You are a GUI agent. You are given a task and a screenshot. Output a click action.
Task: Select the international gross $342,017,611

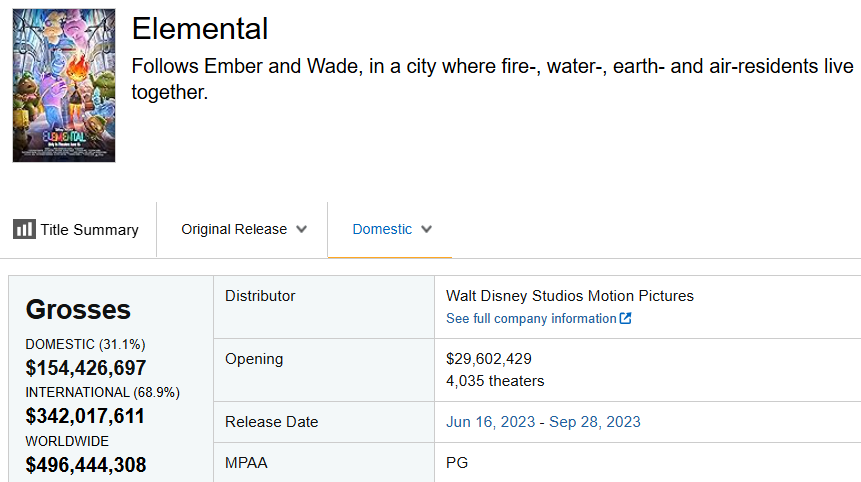click(85, 416)
